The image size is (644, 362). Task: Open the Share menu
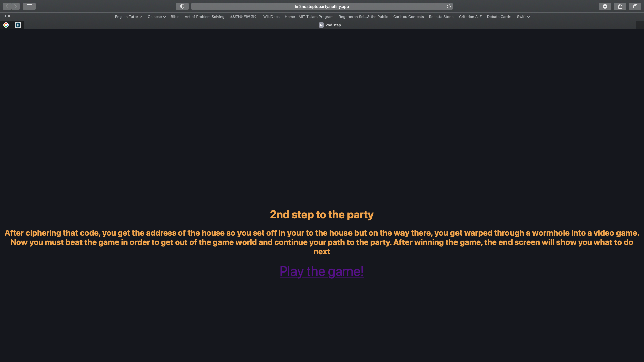pos(620,6)
